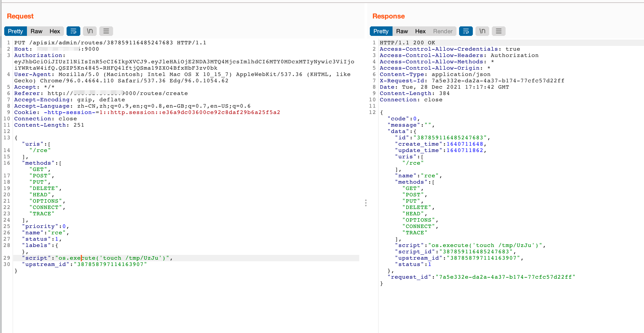The height and width of the screenshot is (333, 644).
Task: Click the PUT /apisix/admin/routes request line
Action: [x=110, y=43]
